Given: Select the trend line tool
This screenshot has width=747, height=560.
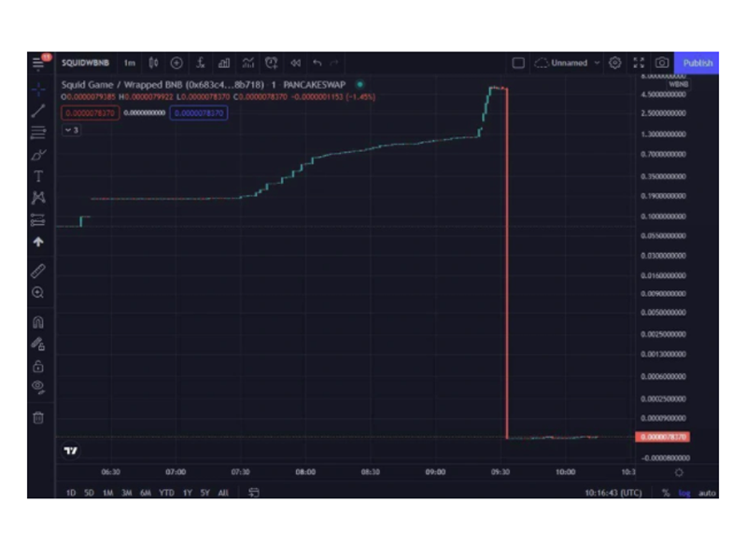Looking at the screenshot, I should (38, 110).
